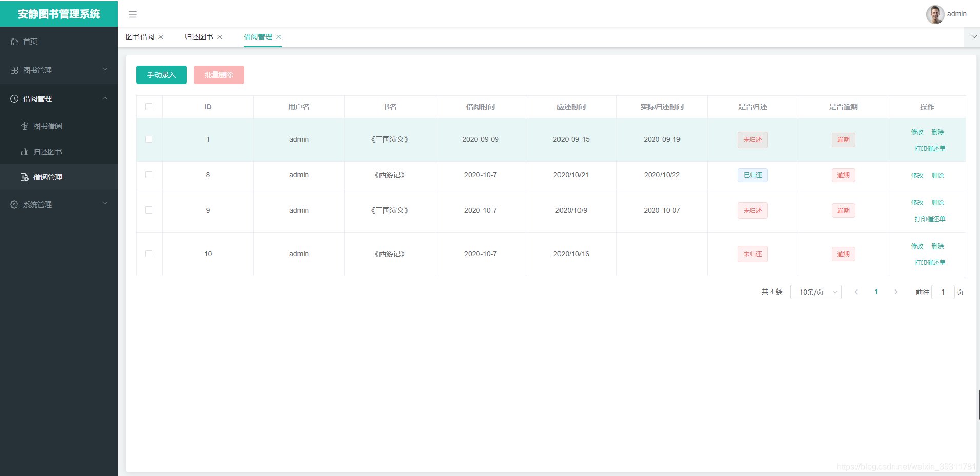Viewport: 980px width, 476px height.
Task: Click the go-to page number input
Action: [943, 292]
